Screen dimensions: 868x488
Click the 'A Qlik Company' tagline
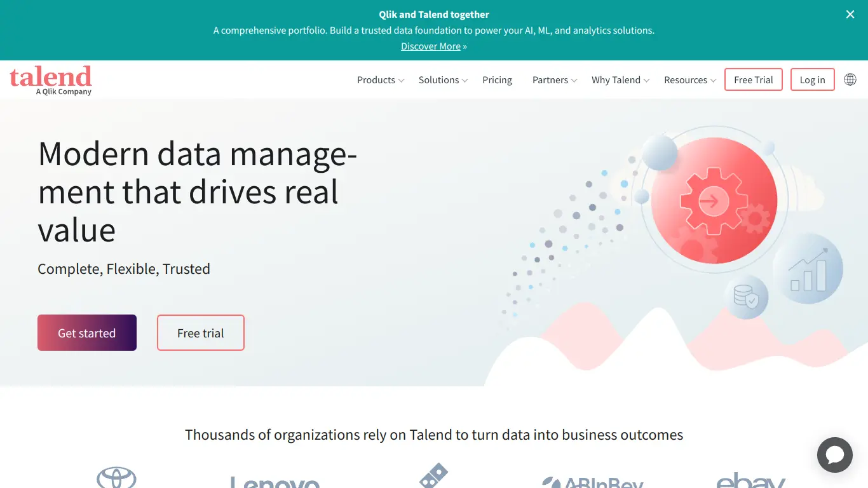click(x=64, y=91)
